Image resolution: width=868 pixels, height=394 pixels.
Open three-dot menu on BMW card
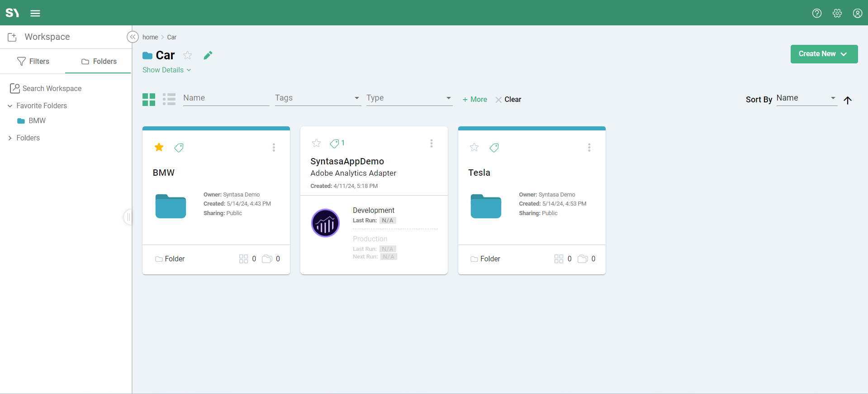[274, 148]
